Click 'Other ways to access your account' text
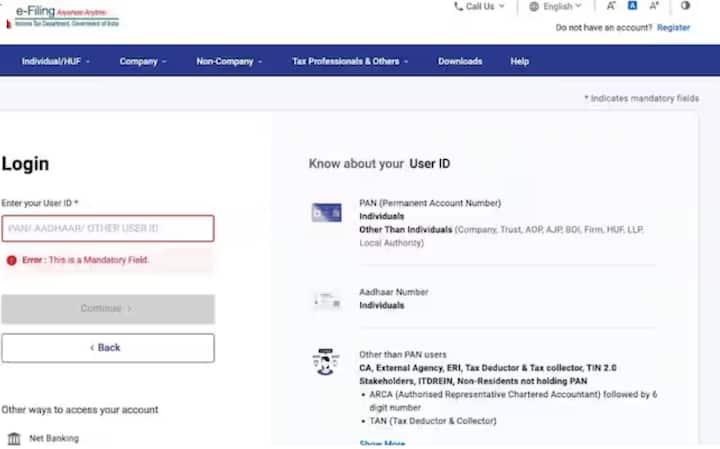 79,410
